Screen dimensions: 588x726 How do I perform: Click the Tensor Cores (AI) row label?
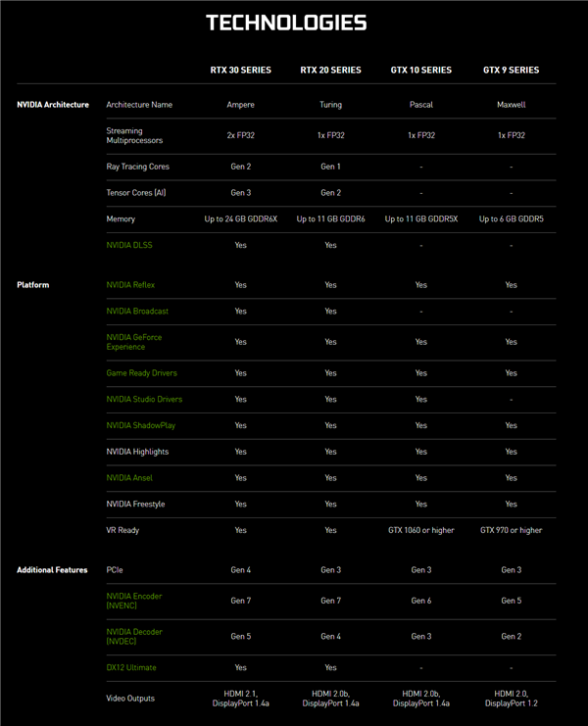136,193
